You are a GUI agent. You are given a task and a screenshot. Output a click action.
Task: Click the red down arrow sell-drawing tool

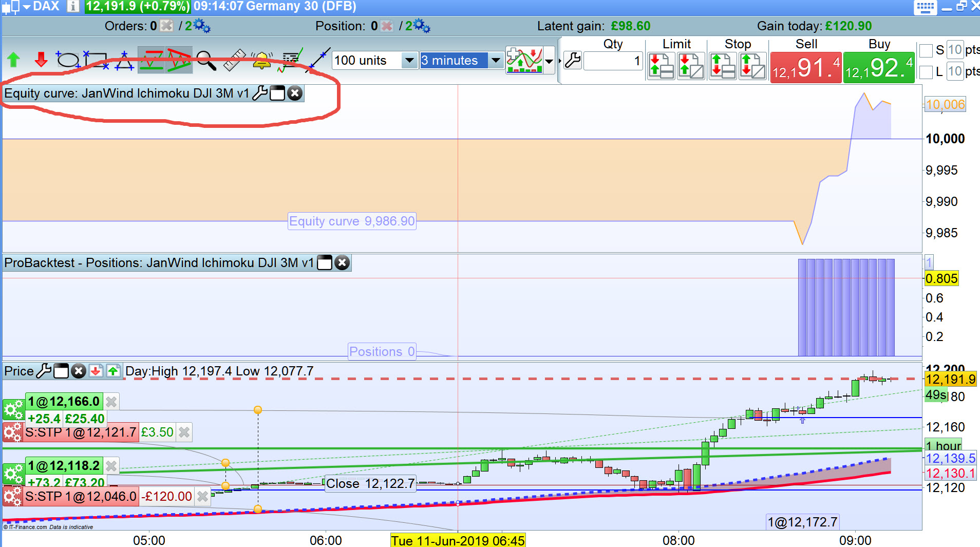(x=41, y=61)
